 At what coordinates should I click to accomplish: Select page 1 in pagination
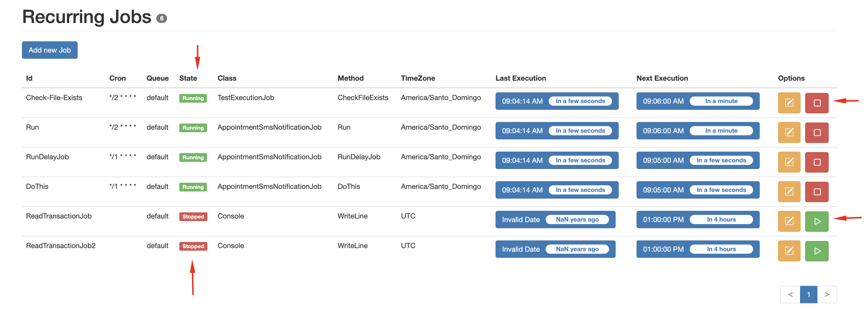(808, 295)
